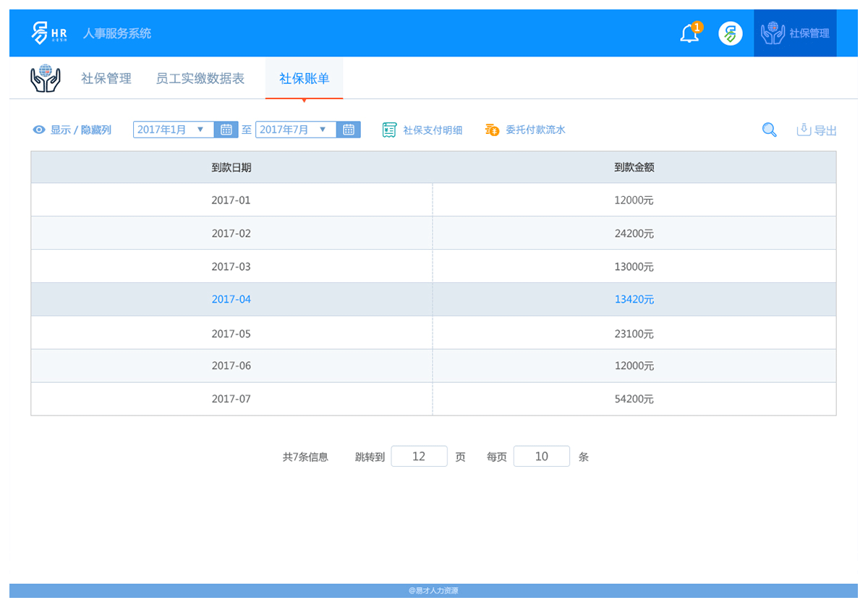Click the 跳转到 page number field
This screenshot has height=608, width=868.
tap(419, 457)
